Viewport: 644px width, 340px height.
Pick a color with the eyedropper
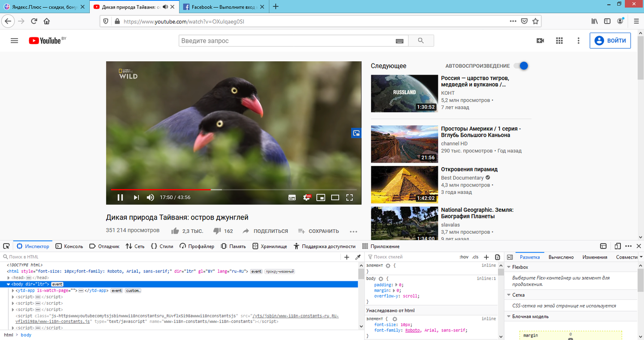pos(358,257)
